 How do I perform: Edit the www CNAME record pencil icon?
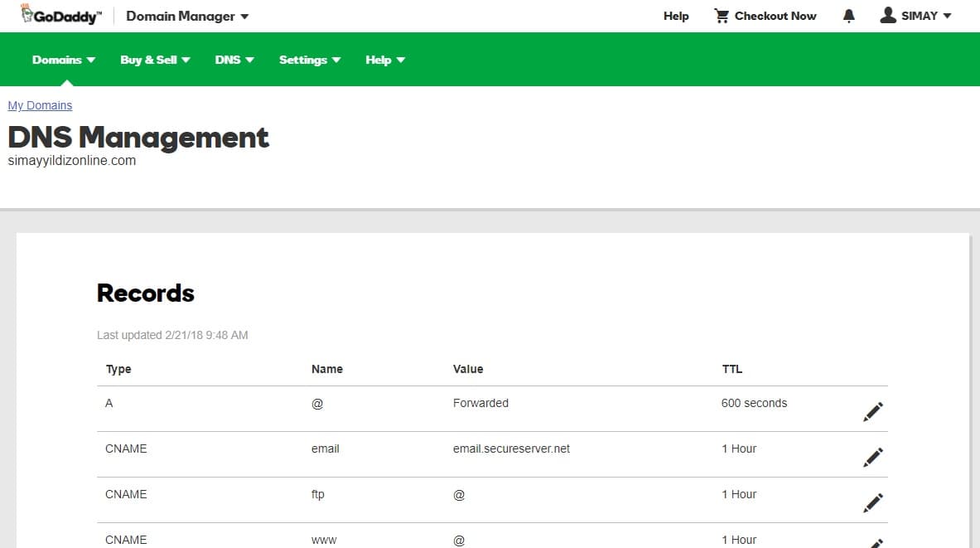[x=875, y=543]
